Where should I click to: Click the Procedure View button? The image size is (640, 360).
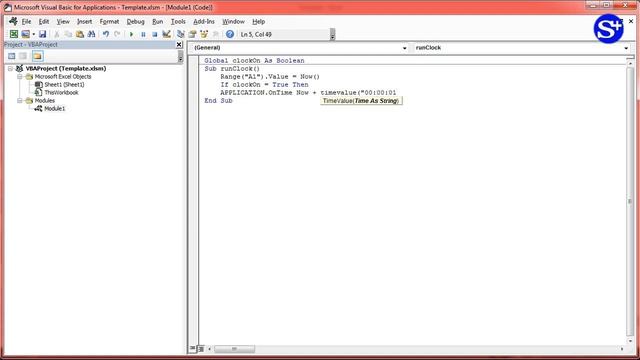(193, 349)
